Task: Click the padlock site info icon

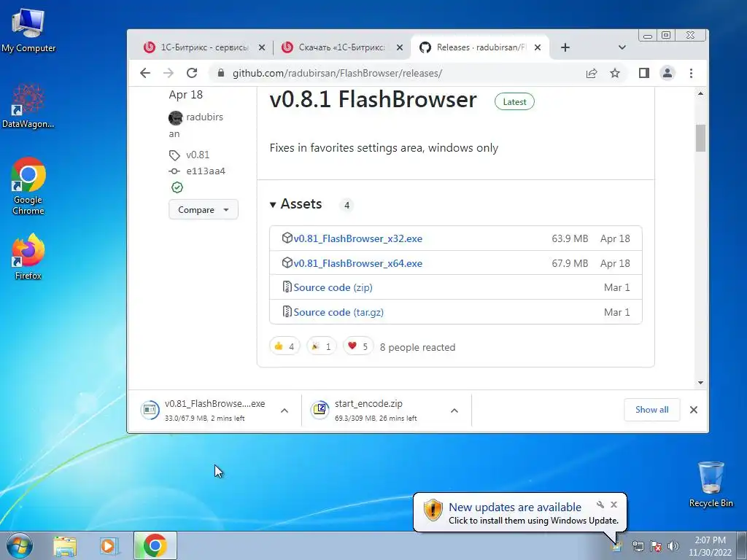Action: [220, 73]
